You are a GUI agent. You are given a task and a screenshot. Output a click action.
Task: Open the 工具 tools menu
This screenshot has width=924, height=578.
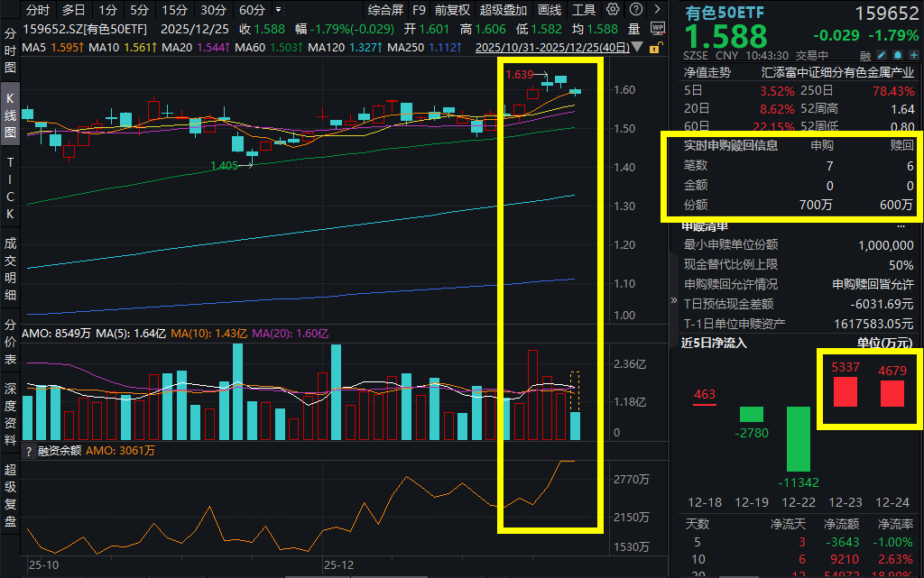tap(585, 10)
